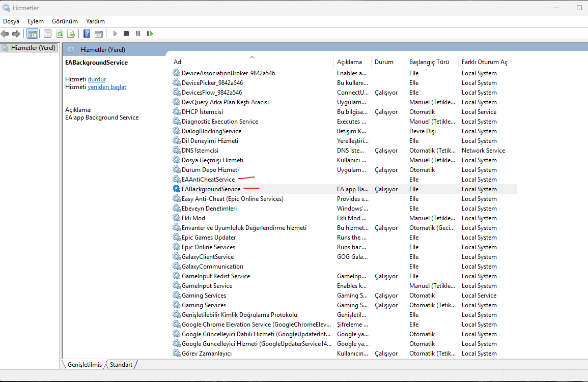Open the Help toolbar icon
588x382 pixels.
click(87, 34)
